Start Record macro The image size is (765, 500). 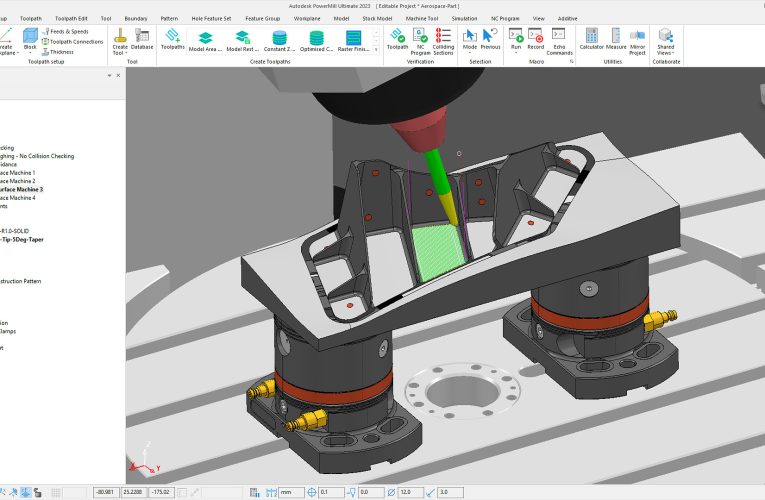pyautogui.click(x=535, y=39)
